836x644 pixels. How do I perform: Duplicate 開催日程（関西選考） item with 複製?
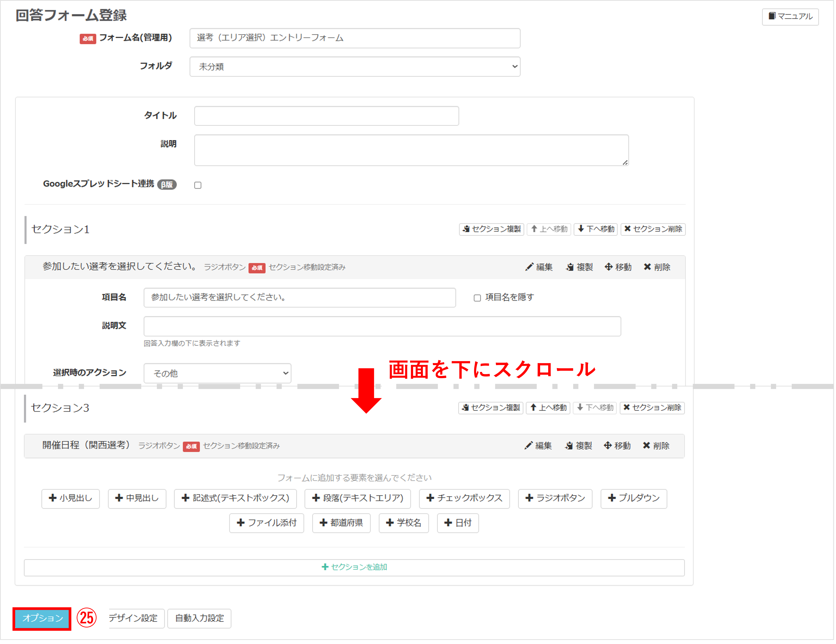pyautogui.click(x=578, y=446)
